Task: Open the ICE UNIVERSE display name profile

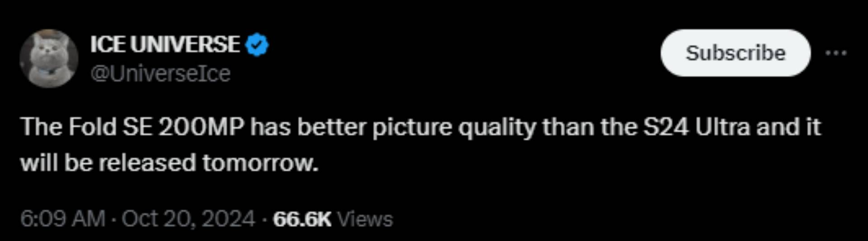Action: 165,45
